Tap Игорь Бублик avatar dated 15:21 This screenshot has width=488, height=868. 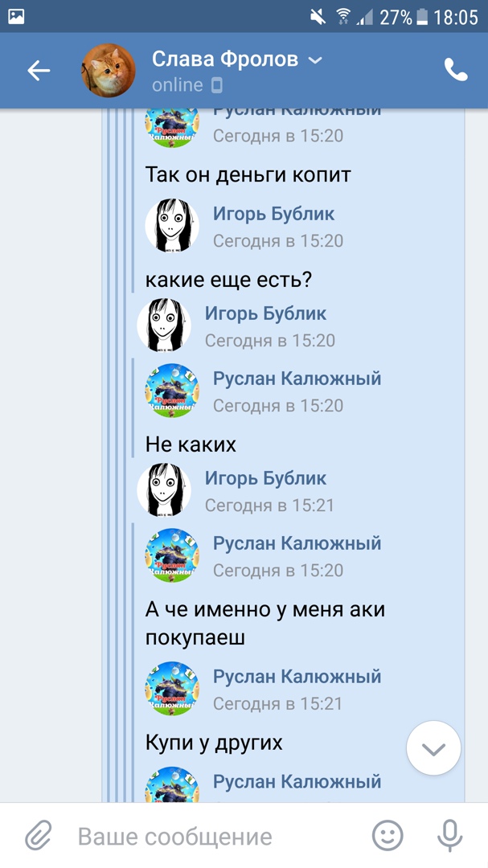[x=164, y=490]
